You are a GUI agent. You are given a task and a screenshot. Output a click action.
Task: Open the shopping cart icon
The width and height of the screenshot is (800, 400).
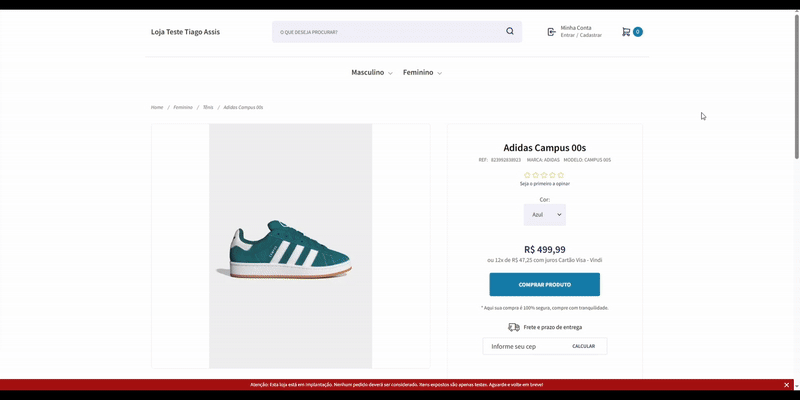coord(626,32)
